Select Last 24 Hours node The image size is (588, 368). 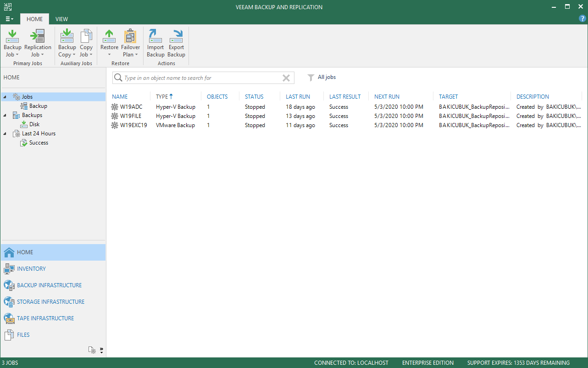(39, 134)
